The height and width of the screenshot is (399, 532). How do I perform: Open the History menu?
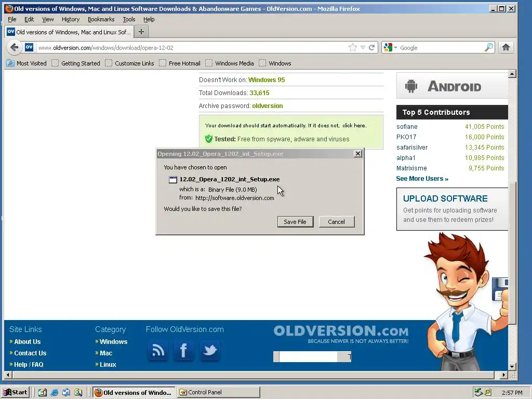[71, 19]
